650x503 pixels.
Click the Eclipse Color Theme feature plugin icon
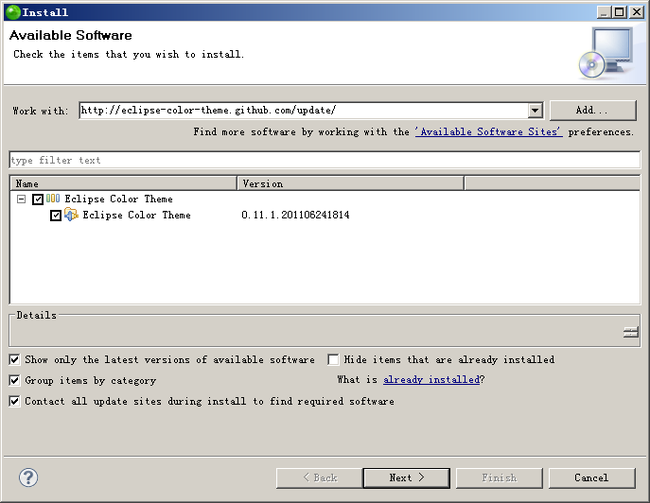click(x=71, y=214)
